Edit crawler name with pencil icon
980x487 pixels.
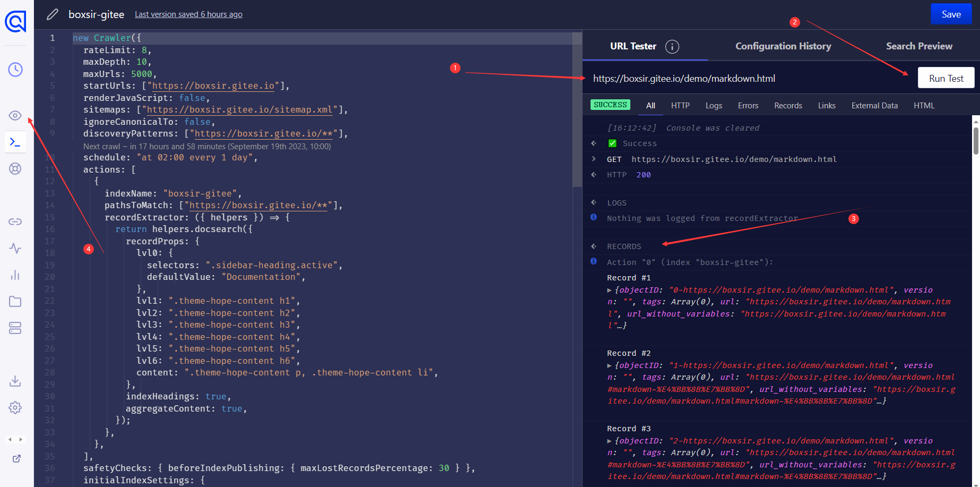point(52,14)
